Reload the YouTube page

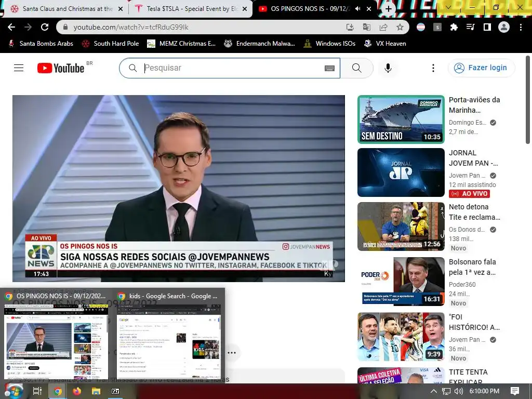coord(45,27)
